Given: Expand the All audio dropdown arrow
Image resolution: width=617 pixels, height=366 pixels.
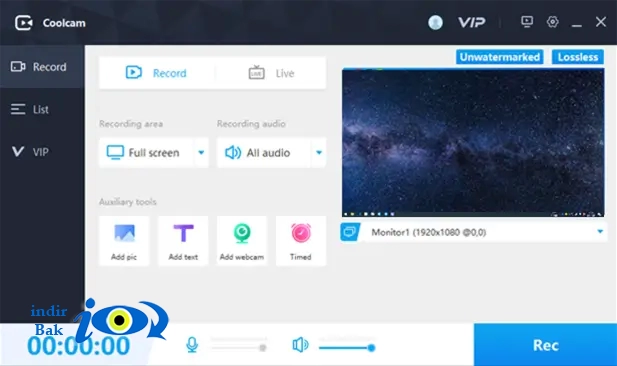Looking at the screenshot, I should click(319, 152).
